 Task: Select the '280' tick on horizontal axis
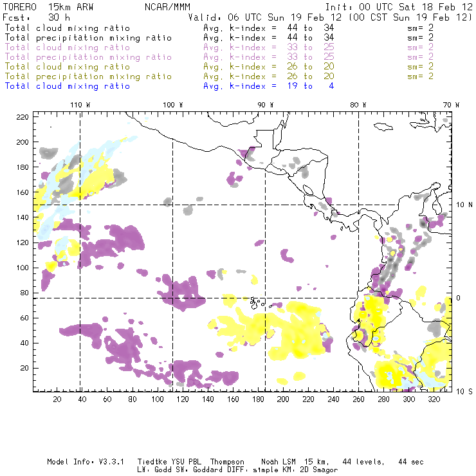[384, 399]
